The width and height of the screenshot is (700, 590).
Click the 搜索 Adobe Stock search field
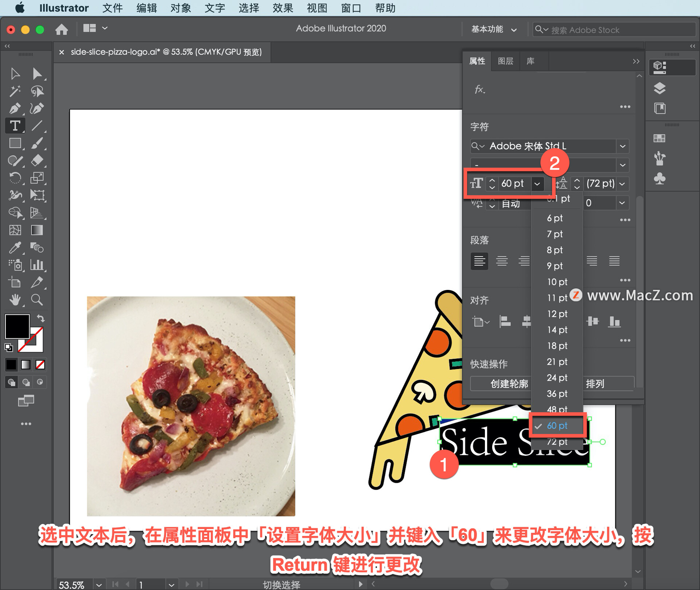coord(614,30)
